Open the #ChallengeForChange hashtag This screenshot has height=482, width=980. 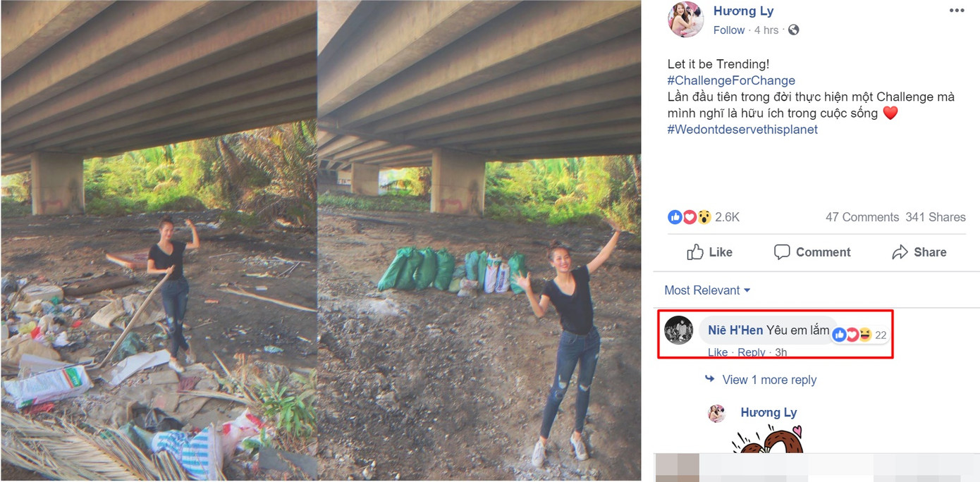pyautogui.click(x=731, y=80)
